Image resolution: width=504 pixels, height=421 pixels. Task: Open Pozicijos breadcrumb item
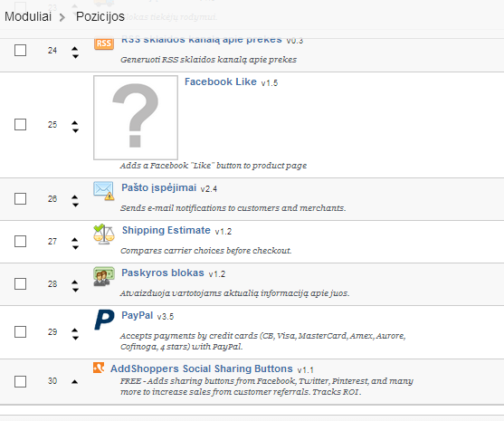coord(100,16)
